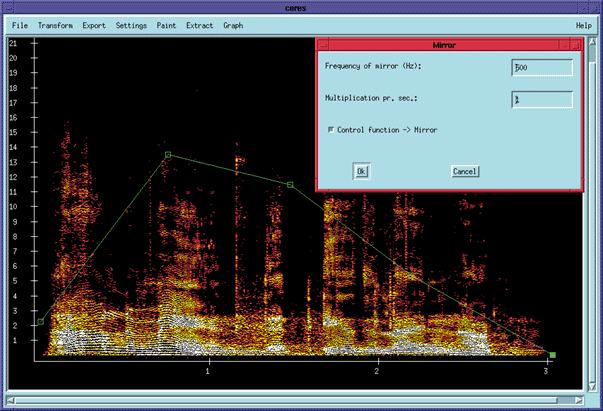The image size is (603, 411).
Task: Select the filled green endpoint at 3 seconds
Action: click(552, 355)
